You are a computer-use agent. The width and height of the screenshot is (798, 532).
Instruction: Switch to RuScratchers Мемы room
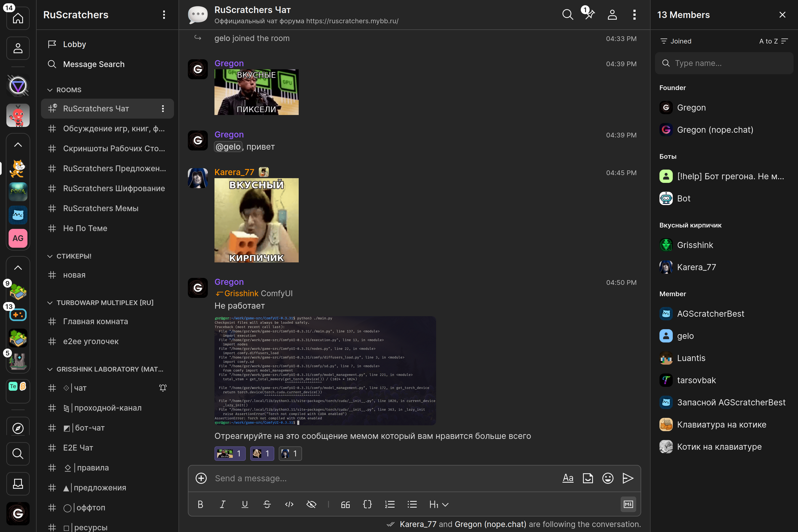(x=100, y=208)
